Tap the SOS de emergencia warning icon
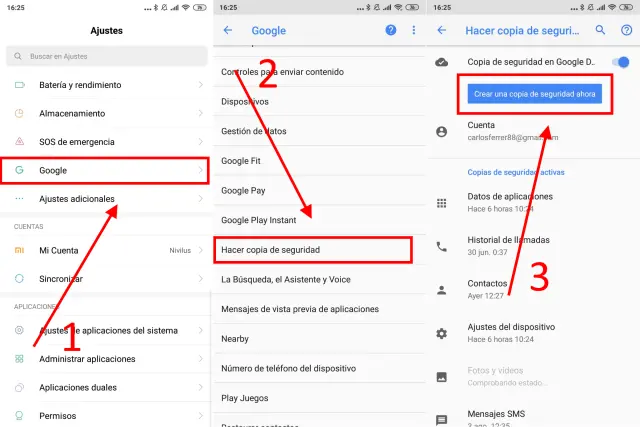This screenshot has width=640, height=427. point(19,142)
